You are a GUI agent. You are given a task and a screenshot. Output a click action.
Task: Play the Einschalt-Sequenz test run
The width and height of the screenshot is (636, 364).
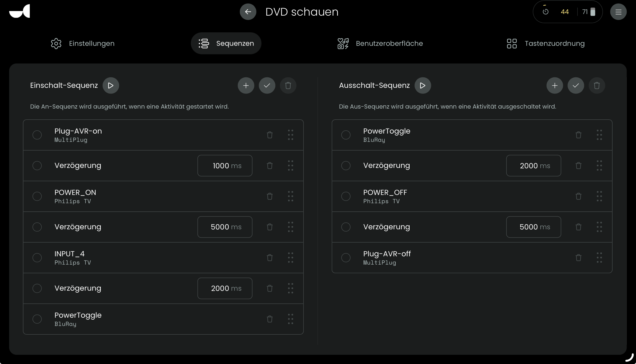coord(110,85)
